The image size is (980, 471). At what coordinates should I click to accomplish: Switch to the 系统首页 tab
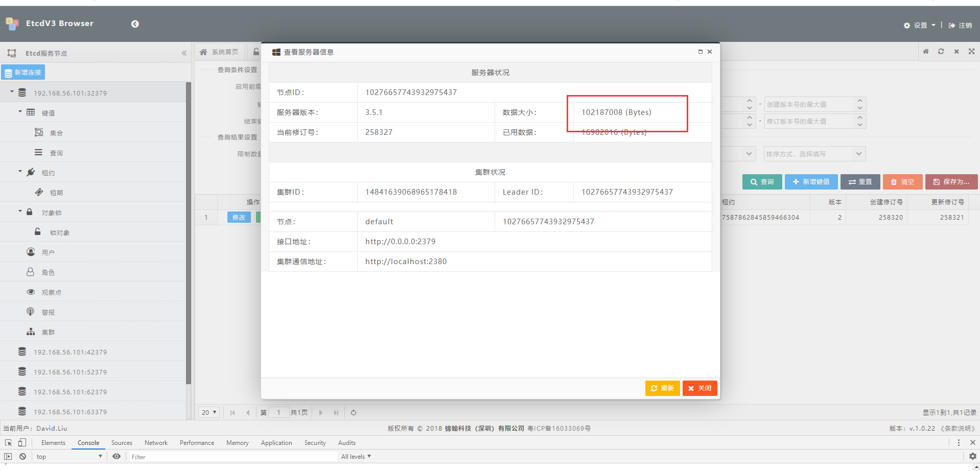[220, 52]
